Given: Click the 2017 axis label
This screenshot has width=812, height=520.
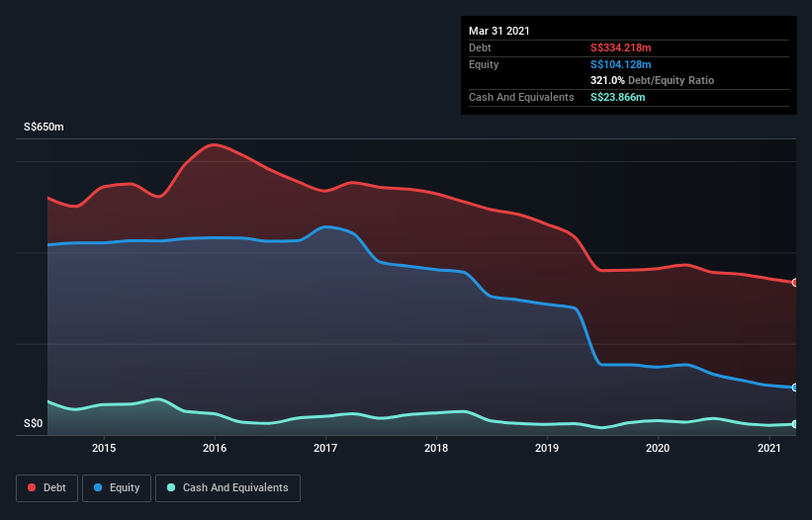Looking at the screenshot, I should 325,448.
